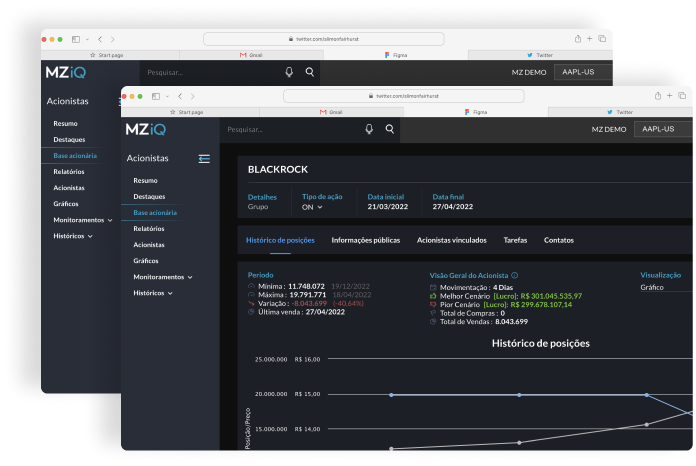This screenshot has width=696, height=466.
Task: Open Acionistas item in front window sidebar
Action: tap(149, 245)
